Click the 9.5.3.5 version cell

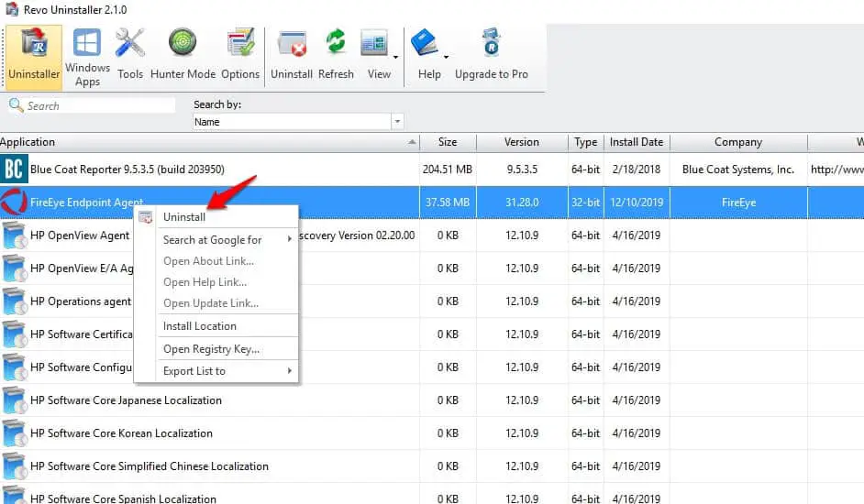(x=522, y=170)
